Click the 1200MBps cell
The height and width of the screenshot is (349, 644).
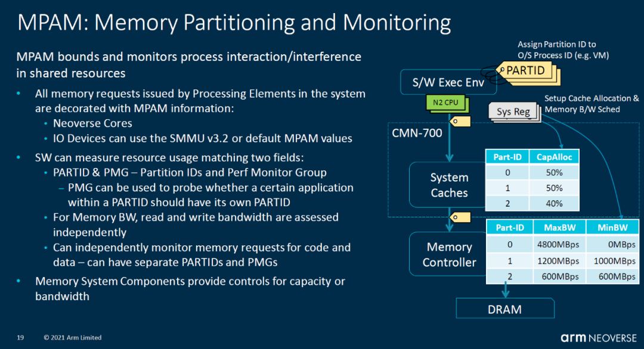[x=559, y=261]
